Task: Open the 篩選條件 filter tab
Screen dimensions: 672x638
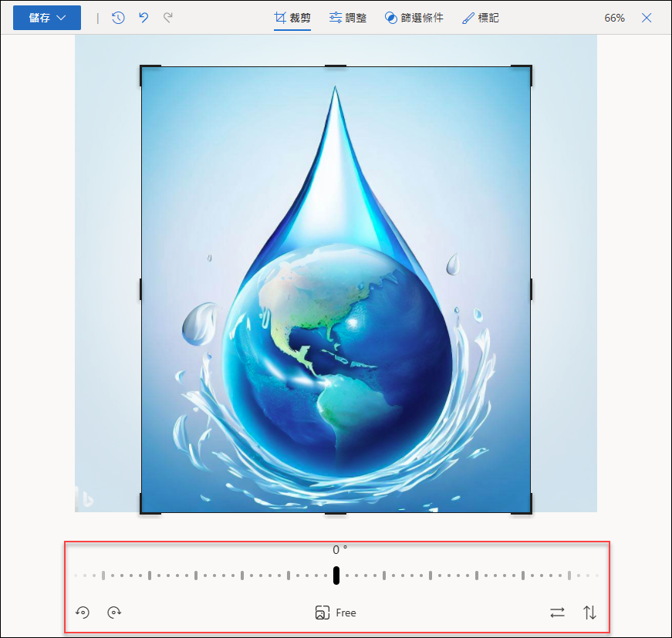Action: pos(414,18)
